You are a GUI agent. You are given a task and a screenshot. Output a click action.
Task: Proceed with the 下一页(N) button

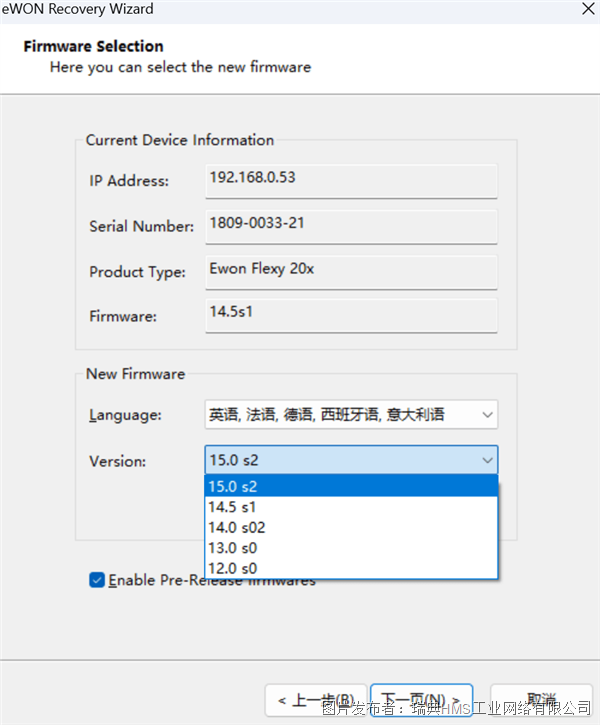421,700
